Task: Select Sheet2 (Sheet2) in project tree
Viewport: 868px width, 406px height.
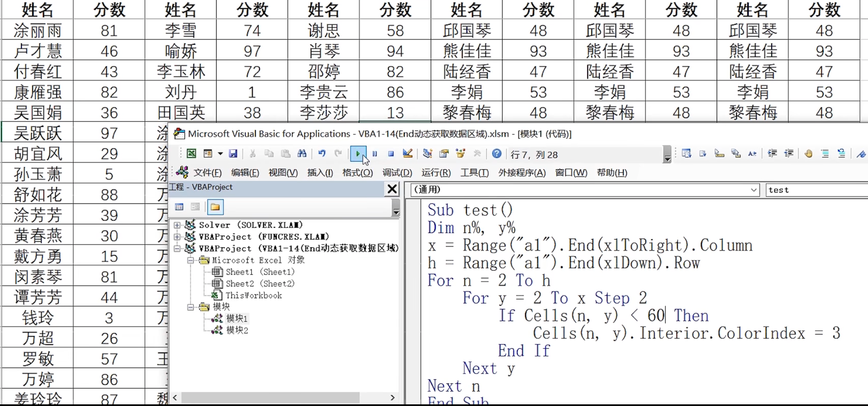Action: (x=260, y=284)
